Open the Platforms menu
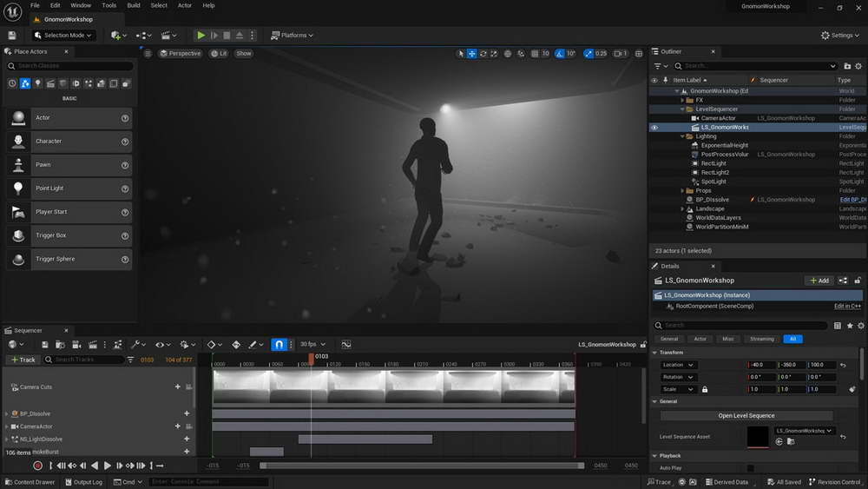 (x=293, y=35)
